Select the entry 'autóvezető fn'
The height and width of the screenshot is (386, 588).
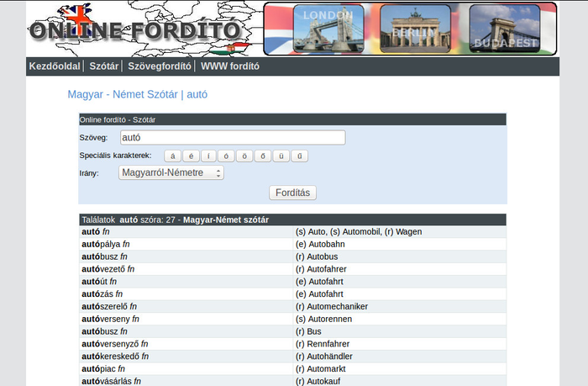pos(108,269)
